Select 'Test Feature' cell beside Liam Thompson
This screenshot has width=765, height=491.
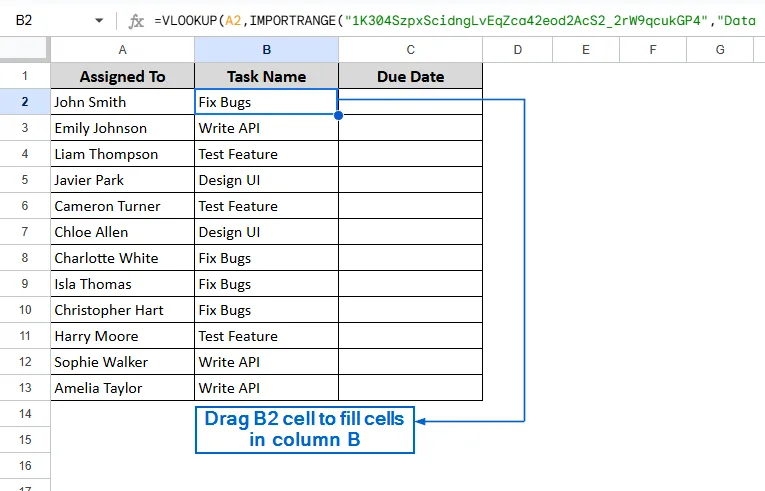(266, 154)
